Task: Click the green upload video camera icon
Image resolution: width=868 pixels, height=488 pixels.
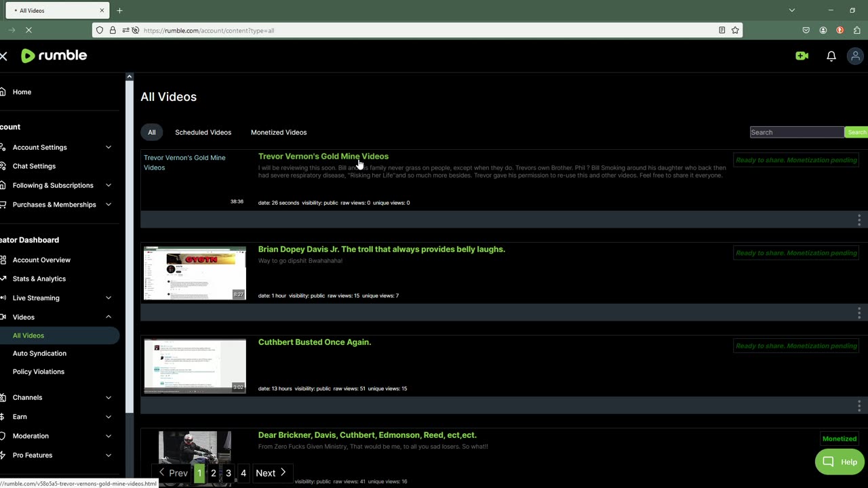Action: pos(802,56)
